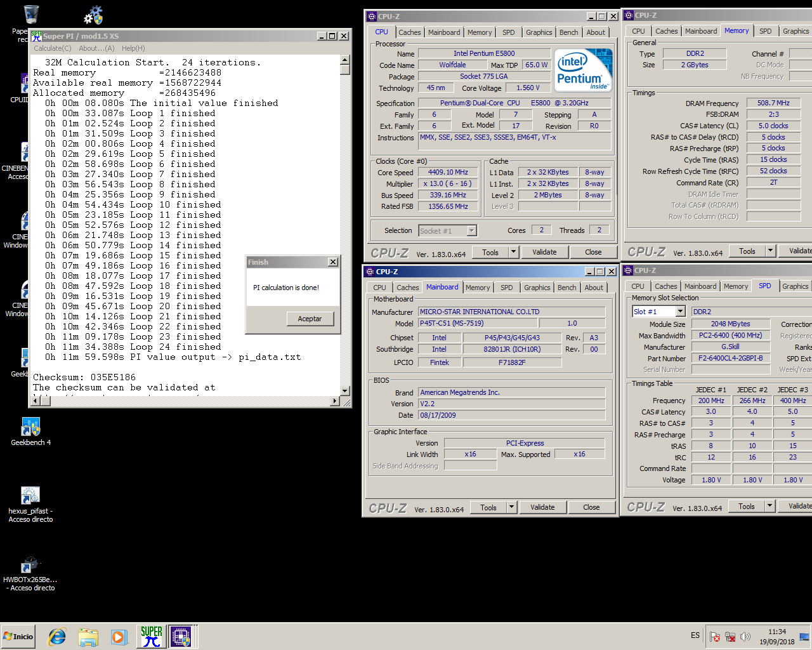Open Caches tab in CPU window
Image resolution: width=812 pixels, height=650 pixels.
tap(410, 32)
